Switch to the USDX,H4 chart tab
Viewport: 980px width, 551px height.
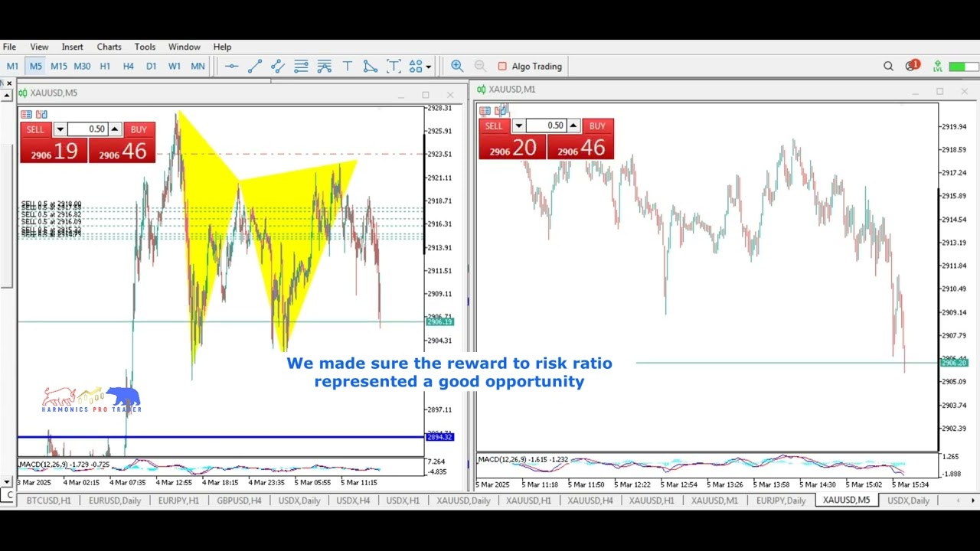(353, 500)
